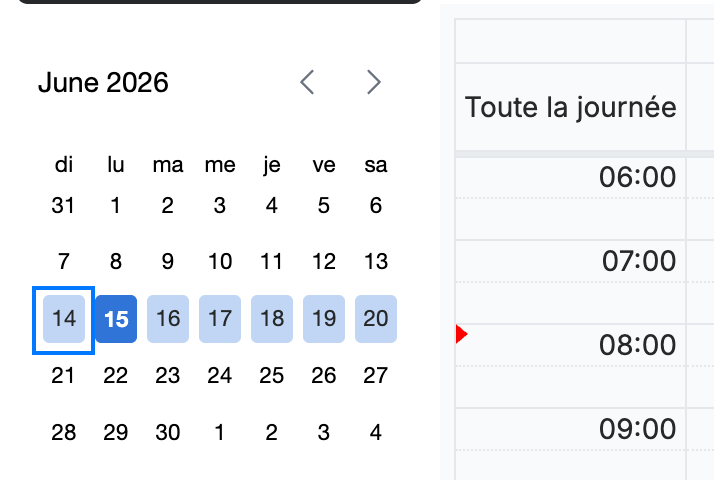Select June 20 on Saturday column
The image size is (714, 480).
(x=376, y=319)
